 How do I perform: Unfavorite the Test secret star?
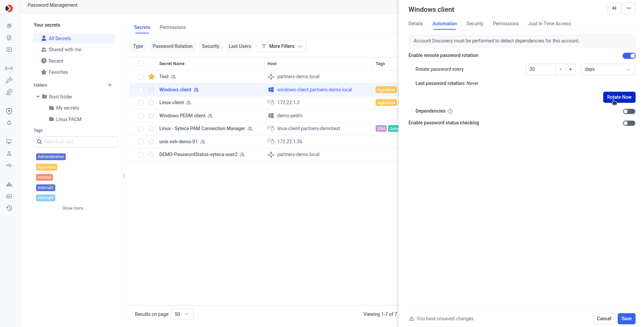151,77
